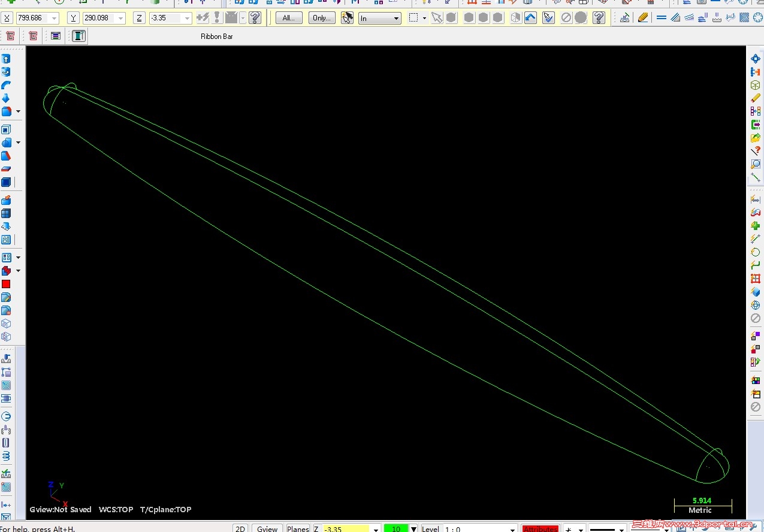Open the Y coordinate dropdown
This screenshot has height=532, width=764.
(x=121, y=19)
